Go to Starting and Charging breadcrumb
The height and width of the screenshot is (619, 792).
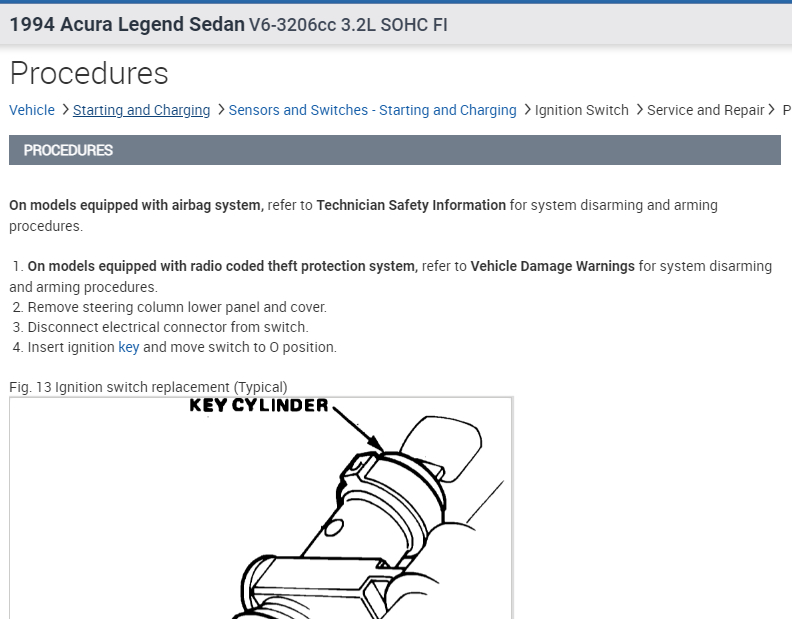click(x=141, y=110)
